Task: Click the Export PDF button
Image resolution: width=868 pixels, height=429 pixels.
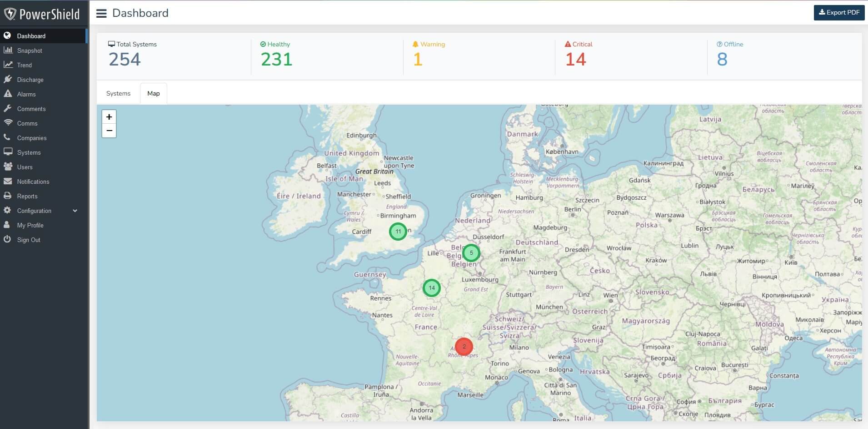Action: [x=839, y=13]
